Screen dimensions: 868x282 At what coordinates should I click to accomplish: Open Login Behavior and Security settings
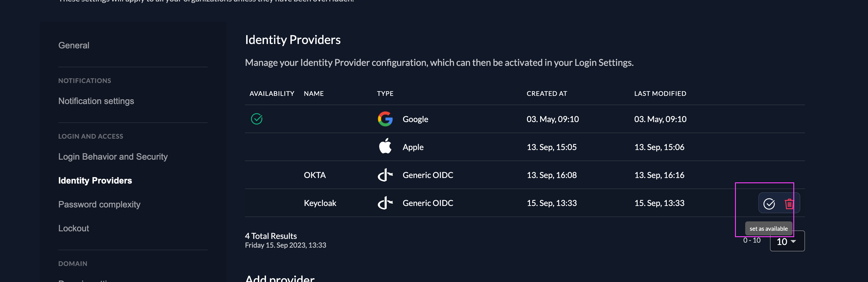coord(113,156)
